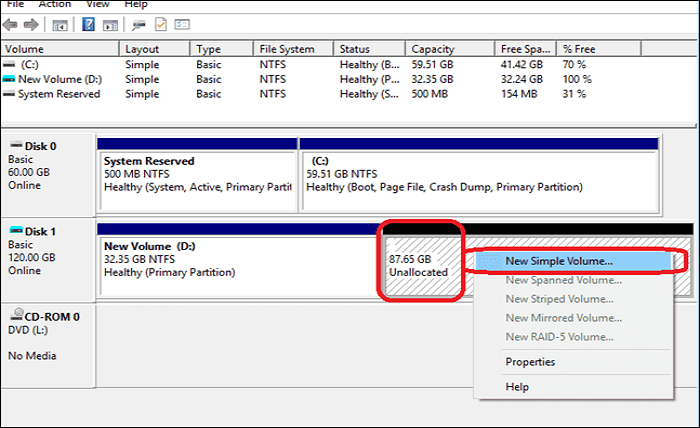Click the blue Help question mark icon

click(90, 24)
